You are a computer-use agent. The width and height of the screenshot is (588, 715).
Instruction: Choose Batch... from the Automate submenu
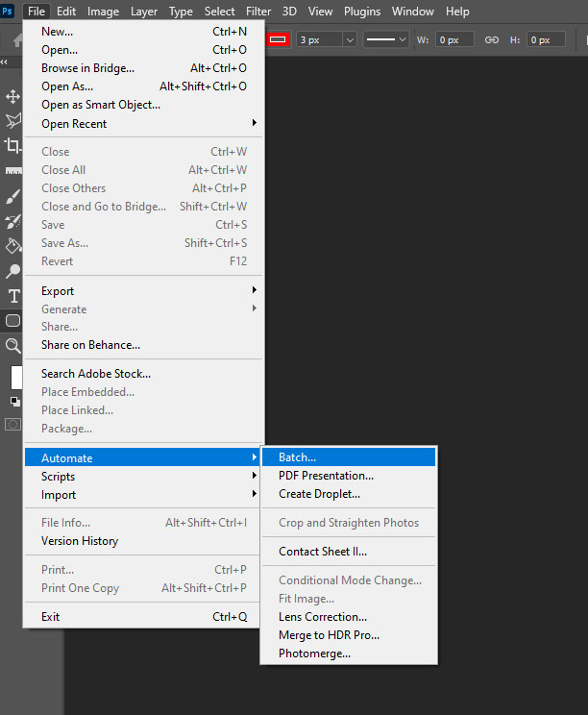coord(348,457)
